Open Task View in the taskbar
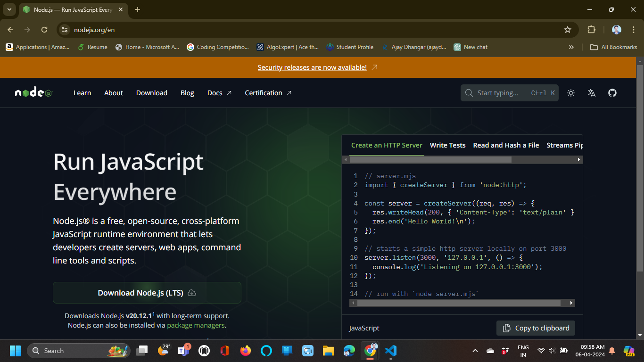The width and height of the screenshot is (644, 362). (142, 351)
